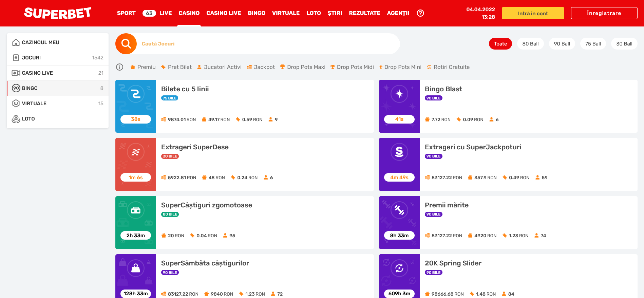Image resolution: width=644 pixels, height=298 pixels.
Task: Open Extrageri SuperDese title
Action: pos(195,147)
